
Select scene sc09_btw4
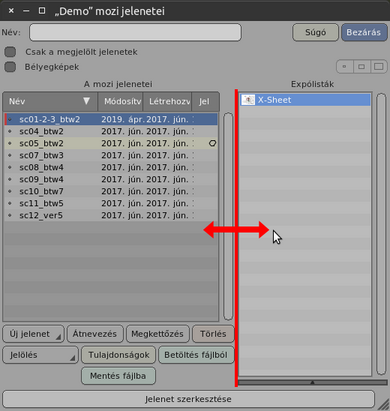pos(111,179)
